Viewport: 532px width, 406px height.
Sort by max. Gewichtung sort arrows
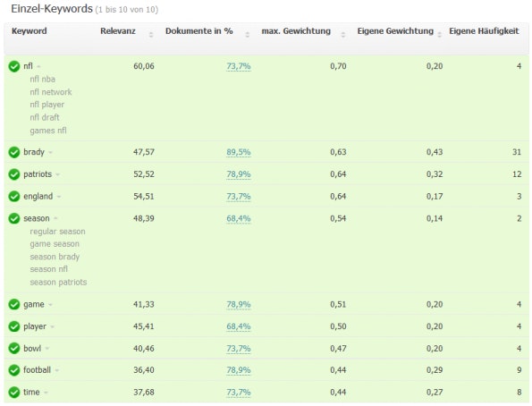point(343,34)
